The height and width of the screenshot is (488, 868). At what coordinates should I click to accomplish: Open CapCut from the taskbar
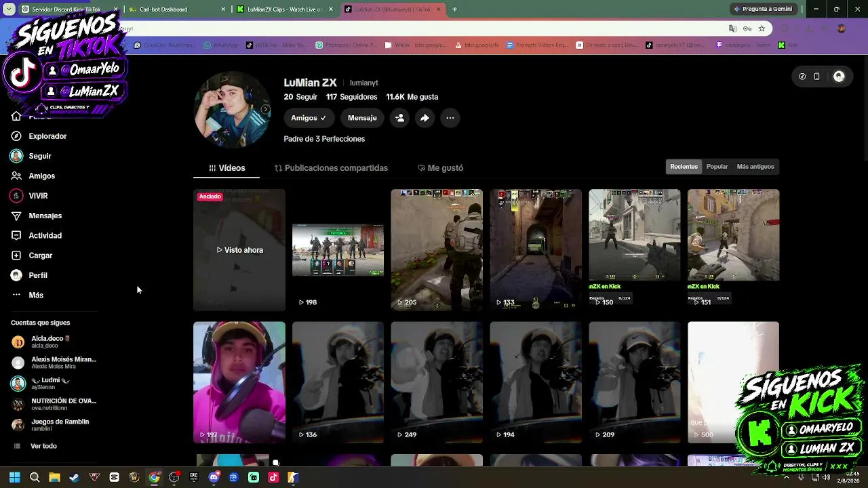click(x=114, y=477)
